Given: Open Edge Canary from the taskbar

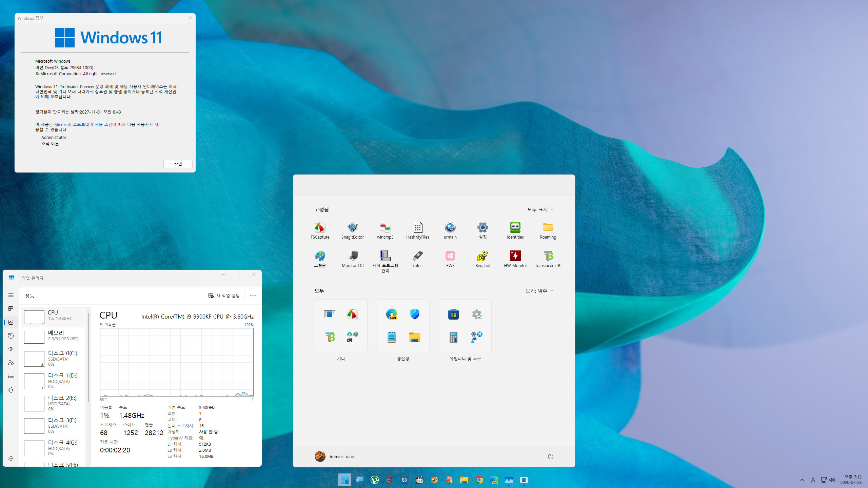Looking at the screenshot, I should [494, 480].
